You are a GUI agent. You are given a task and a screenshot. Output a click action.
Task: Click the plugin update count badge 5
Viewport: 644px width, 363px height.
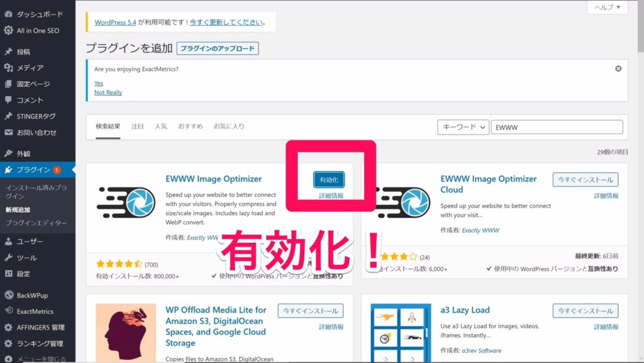[57, 170]
